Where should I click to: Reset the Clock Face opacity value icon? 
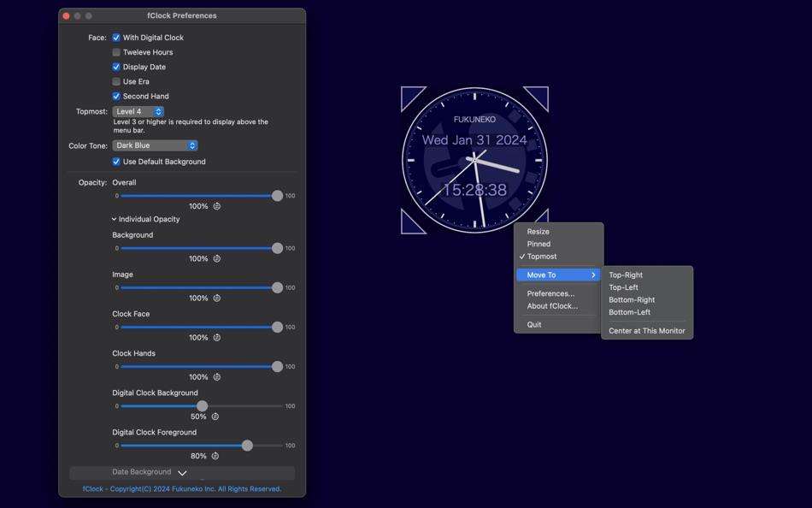pos(217,338)
